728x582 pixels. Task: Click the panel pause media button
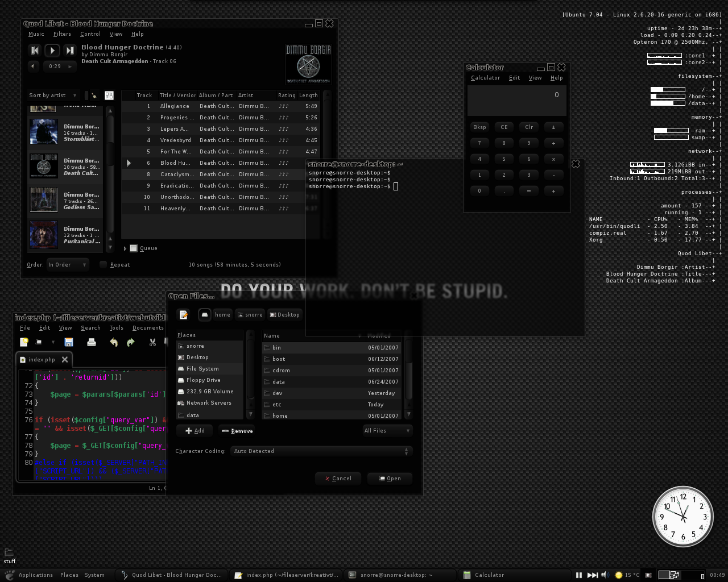pyautogui.click(x=579, y=575)
